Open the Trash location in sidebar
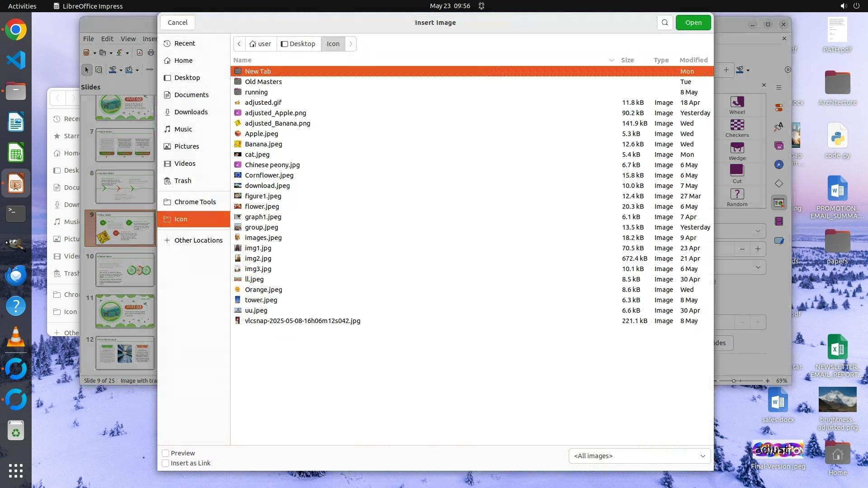The height and width of the screenshot is (488, 868). 183,181
